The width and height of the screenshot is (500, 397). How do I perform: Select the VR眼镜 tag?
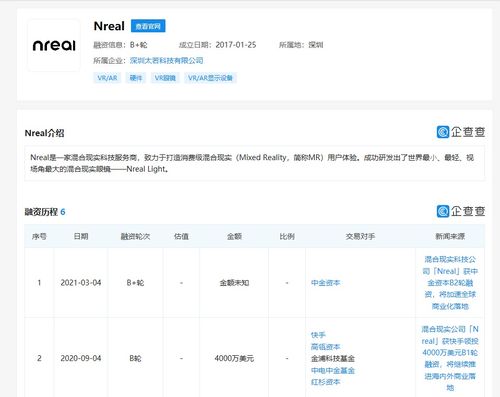(x=165, y=78)
